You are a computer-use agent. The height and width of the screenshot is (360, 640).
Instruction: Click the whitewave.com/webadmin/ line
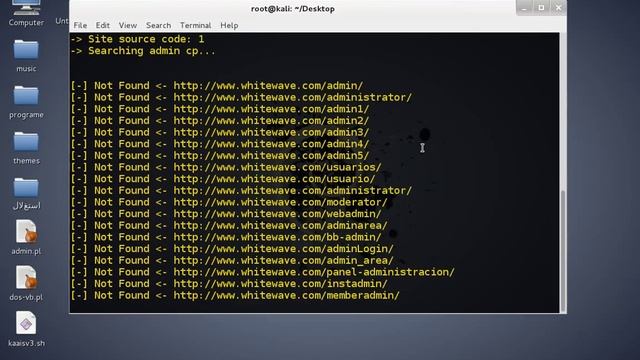point(226,214)
